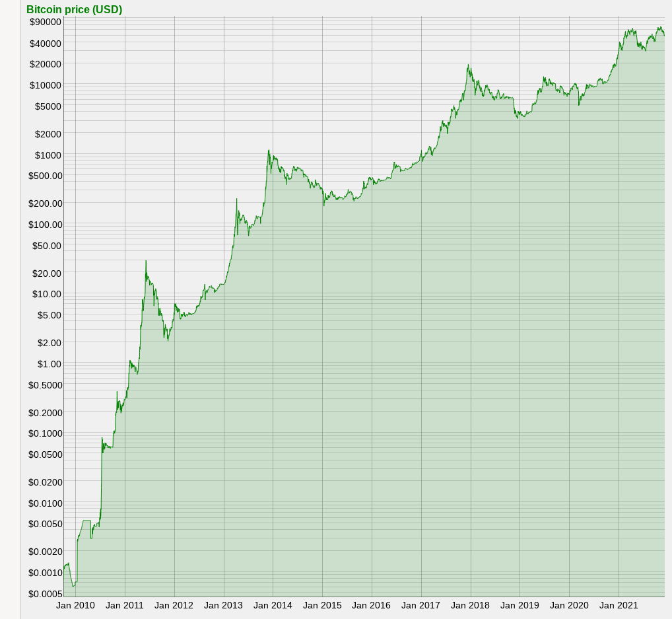The height and width of the screenshot is (619, 672).
Task: Click the Jan 2012 x-axis label
Action: tap(174, 606)
